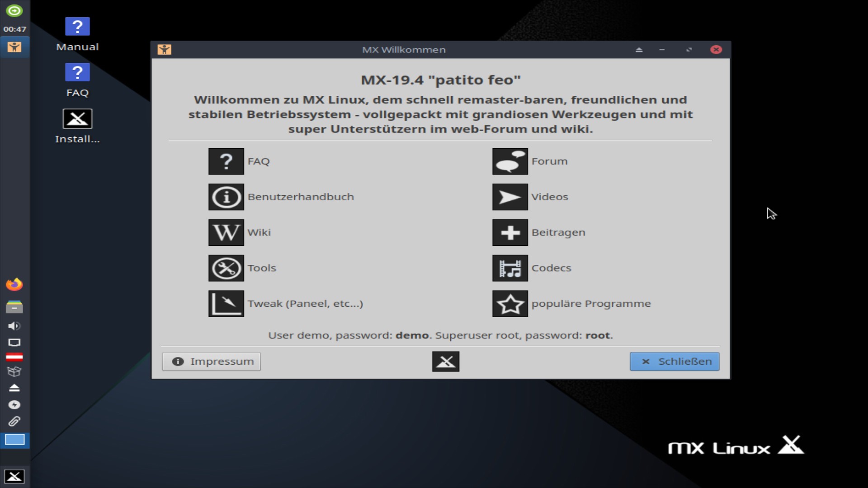Click the green quit/logout panel icon

click(14, 11)
